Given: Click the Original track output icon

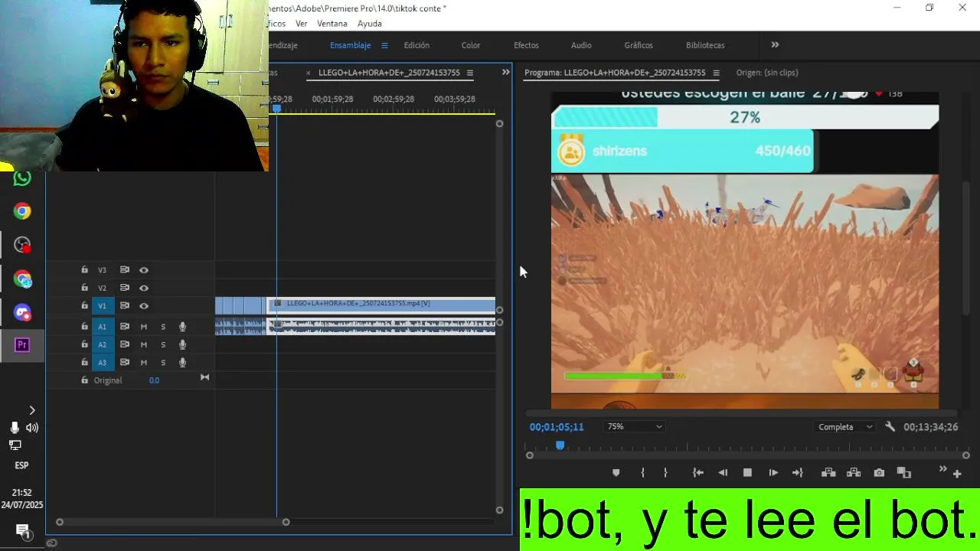Looking at the screenshot, I should (x=204, y=377).
